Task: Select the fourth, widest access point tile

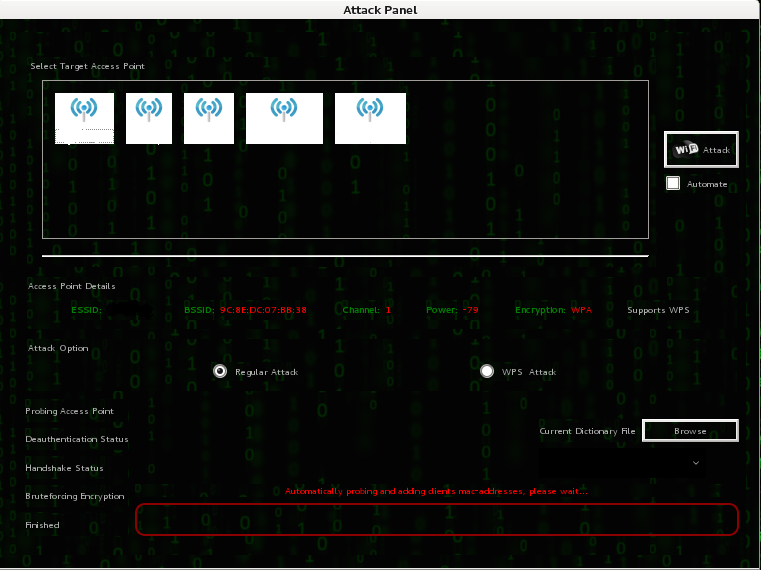Action: click(x=284, y=118)
